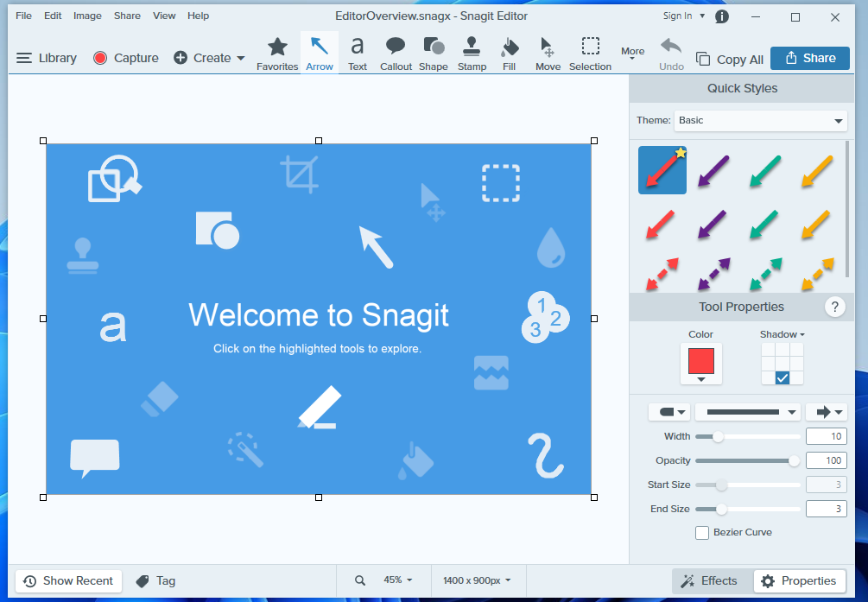Choose the purple dashed double arrow style
868x602 pixels.
tap(713, 274)
